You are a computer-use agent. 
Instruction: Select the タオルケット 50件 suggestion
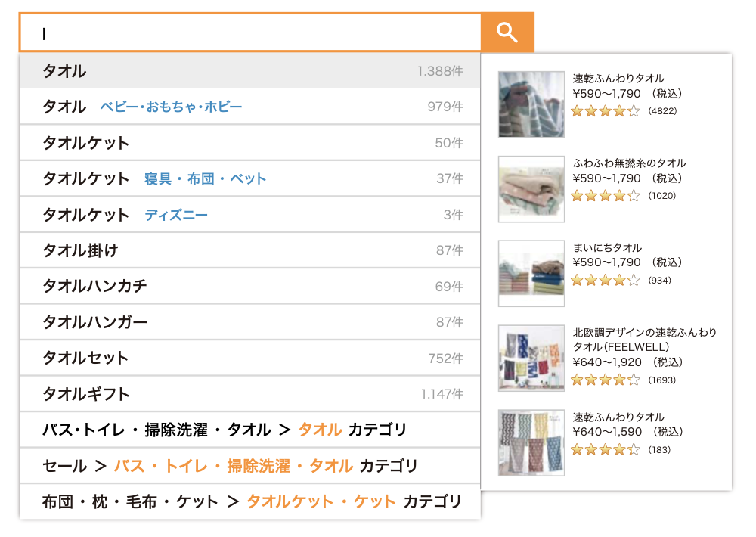pyautogui.click(x=249, y=143)
